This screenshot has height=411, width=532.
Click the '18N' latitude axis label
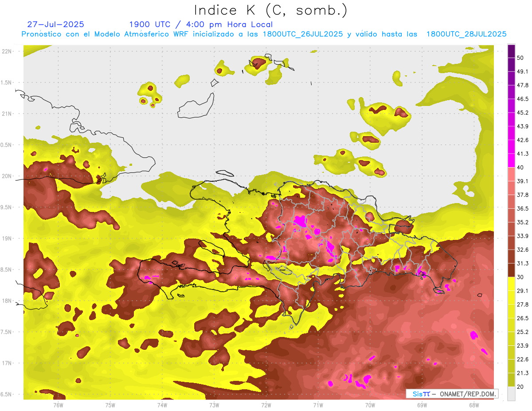click(7, 301)
